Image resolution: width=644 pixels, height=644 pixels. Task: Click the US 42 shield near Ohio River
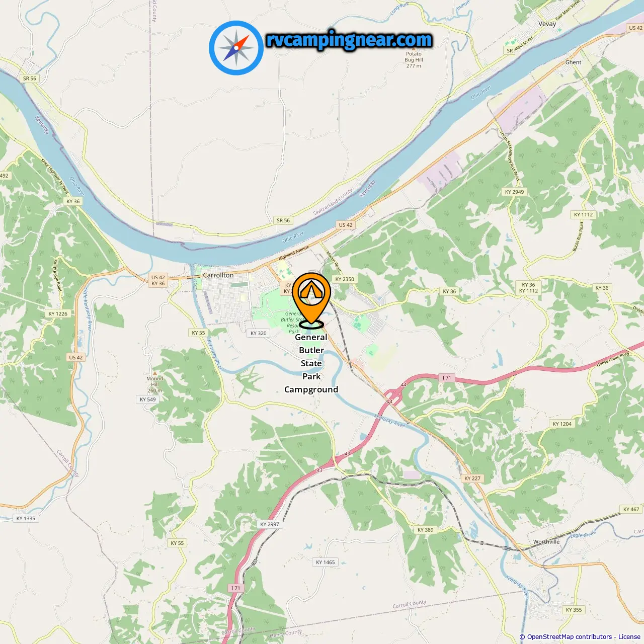[x=346, y=225]
